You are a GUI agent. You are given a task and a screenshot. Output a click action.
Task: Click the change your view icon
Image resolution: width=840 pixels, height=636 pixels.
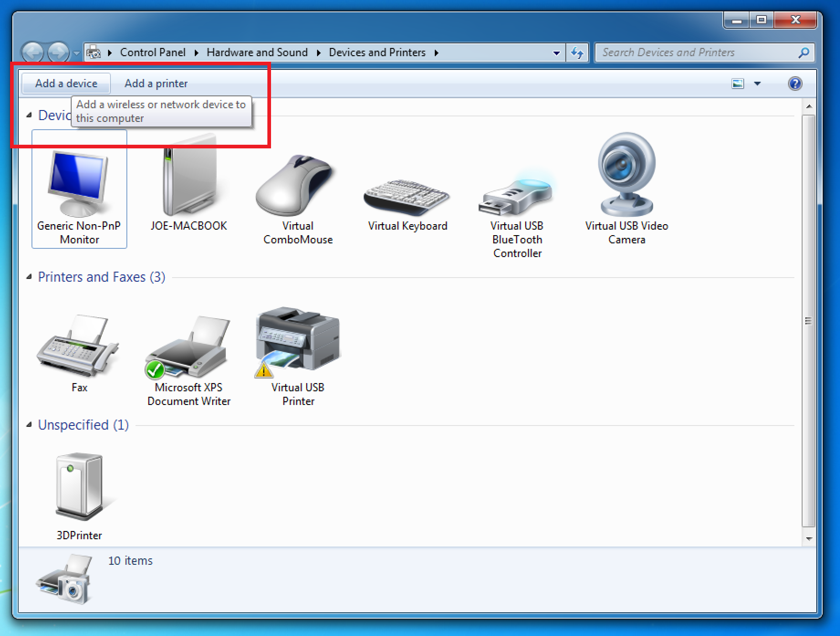click(x=738, y=84)
